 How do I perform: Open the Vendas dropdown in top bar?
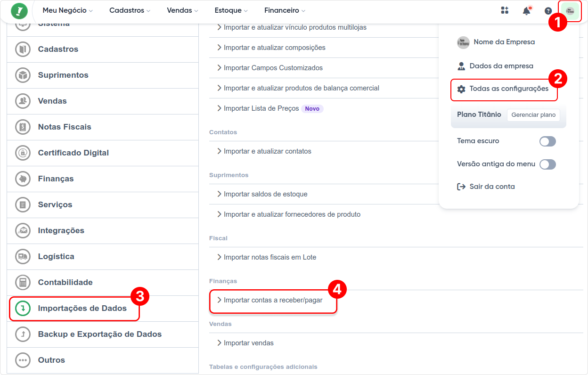[182, 10]
